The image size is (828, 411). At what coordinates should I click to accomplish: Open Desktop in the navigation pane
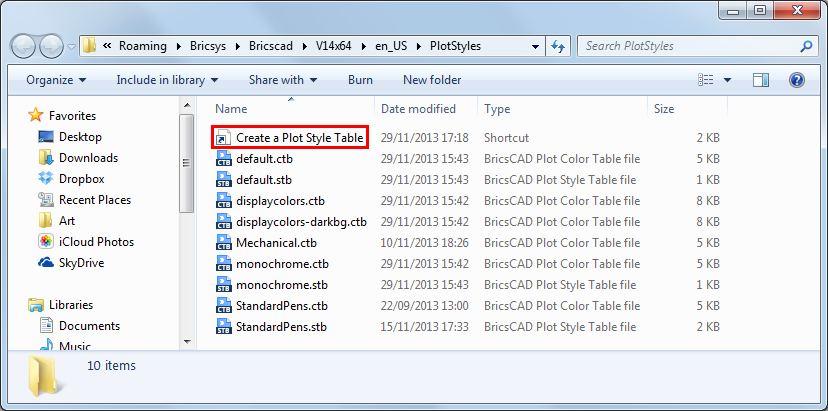tap(80, 137)
